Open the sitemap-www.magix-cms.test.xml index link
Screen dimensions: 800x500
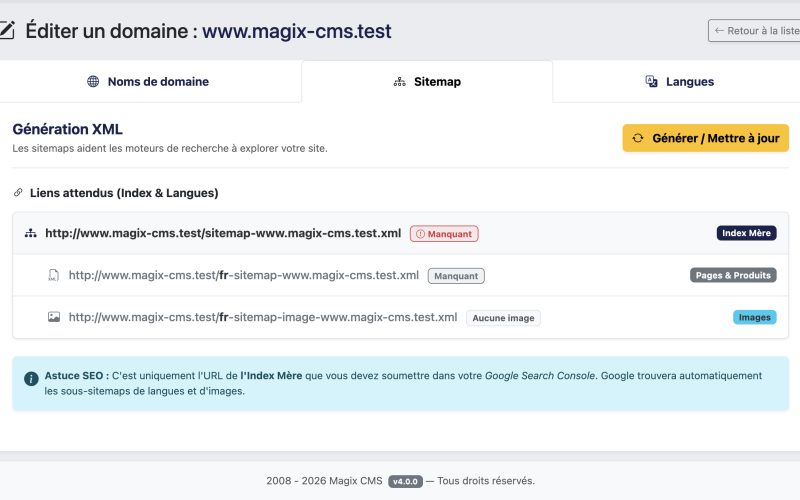pyautogui.click(x=223, y=233)
